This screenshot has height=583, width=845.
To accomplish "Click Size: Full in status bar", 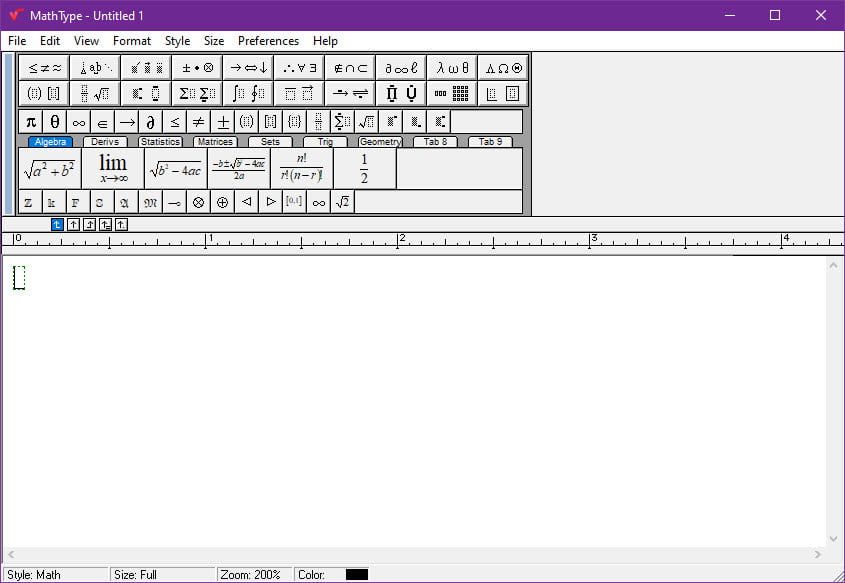I will 163,575.
